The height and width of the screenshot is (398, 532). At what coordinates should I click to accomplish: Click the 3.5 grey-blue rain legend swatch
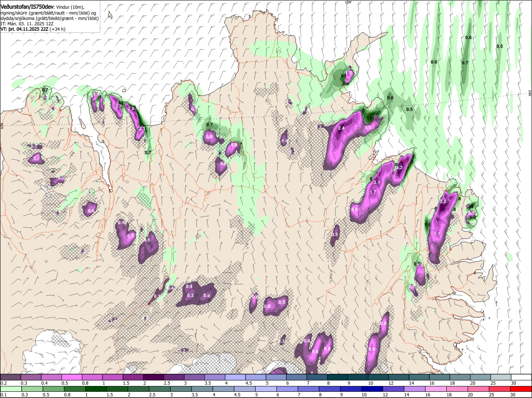(203, 389)
